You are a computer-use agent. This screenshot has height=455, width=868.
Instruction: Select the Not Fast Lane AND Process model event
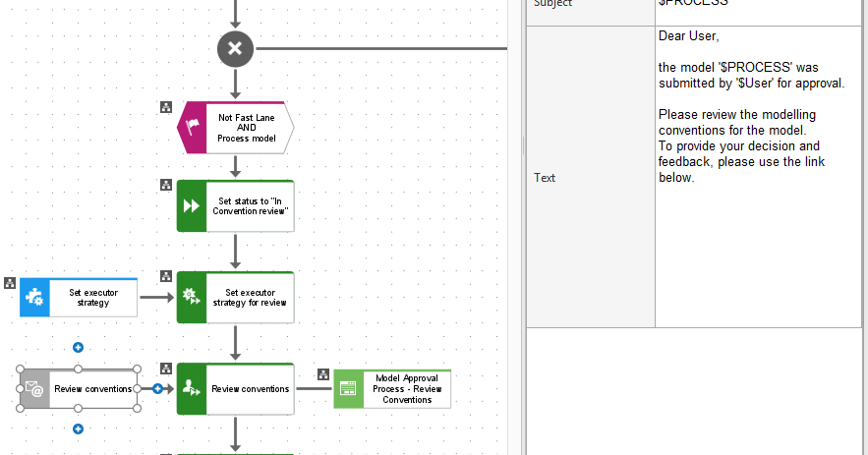pyautogui.click(x=235, y=128)
